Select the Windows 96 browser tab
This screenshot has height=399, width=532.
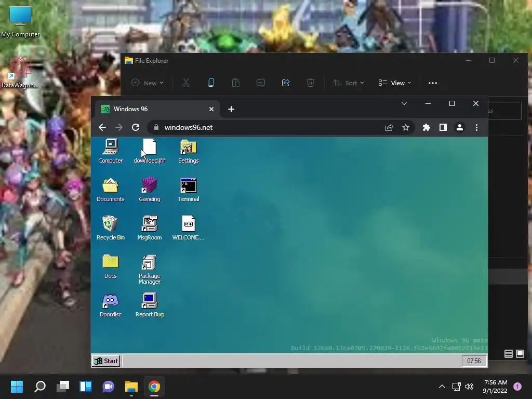pos(157,109)
